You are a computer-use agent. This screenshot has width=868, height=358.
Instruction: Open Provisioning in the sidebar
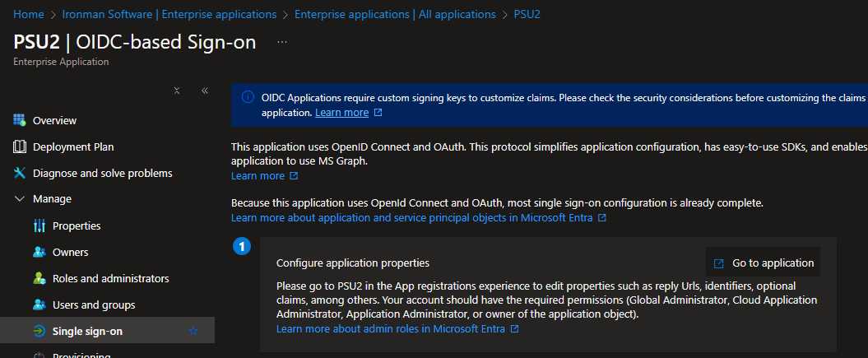(81, 355)
